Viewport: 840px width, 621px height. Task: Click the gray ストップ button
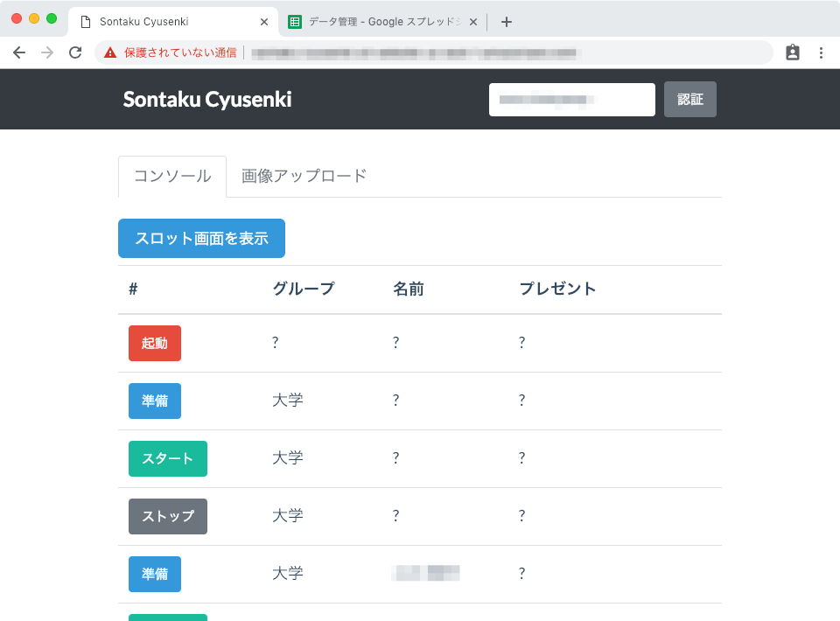167,516
